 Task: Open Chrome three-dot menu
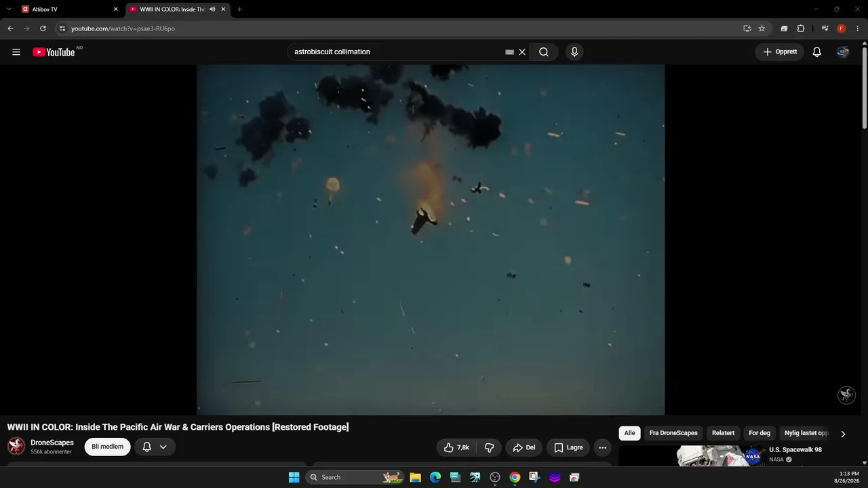858,28
